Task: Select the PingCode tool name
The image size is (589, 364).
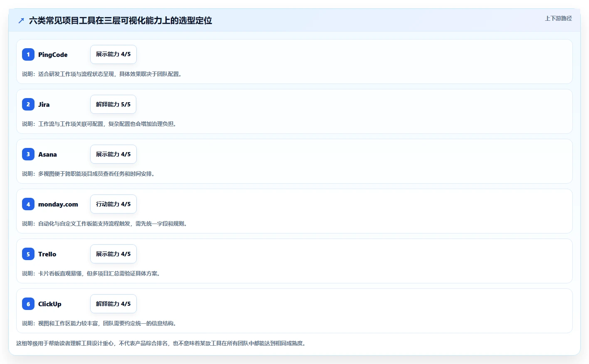Action: (x=53, y=54)
